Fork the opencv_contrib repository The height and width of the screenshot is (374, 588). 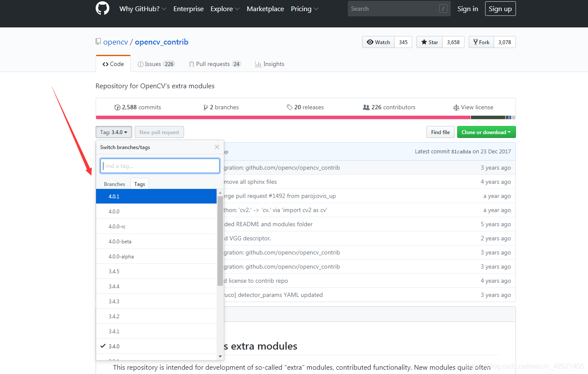coord(481,42)
